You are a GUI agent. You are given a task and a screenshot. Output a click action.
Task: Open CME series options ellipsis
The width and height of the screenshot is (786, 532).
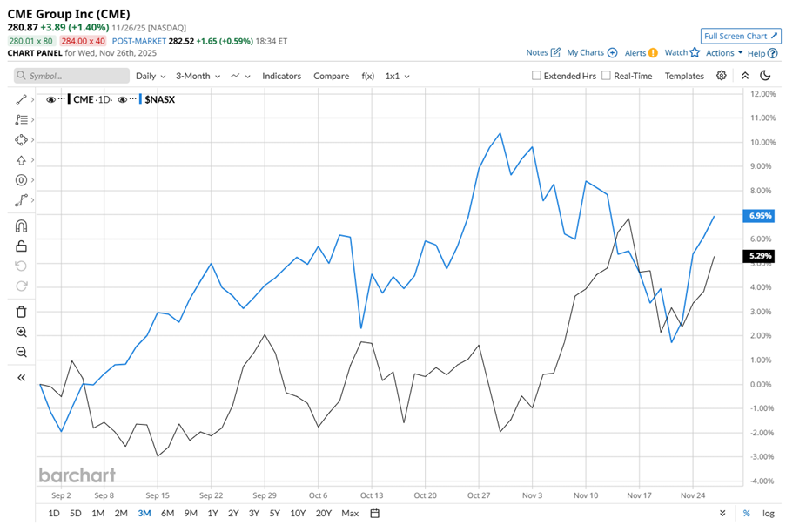pyautogui.click(x=61, y=98)
